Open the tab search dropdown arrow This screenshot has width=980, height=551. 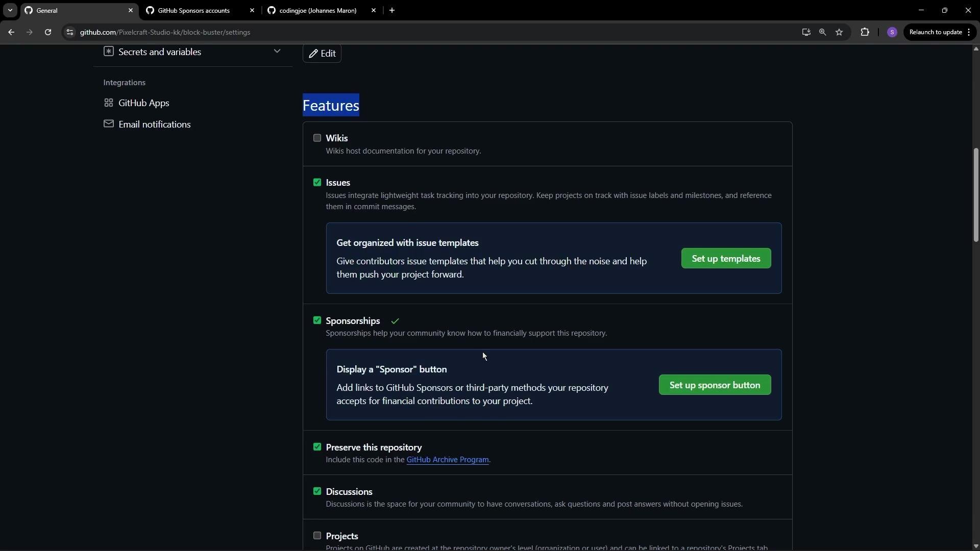tap(10, 10)
